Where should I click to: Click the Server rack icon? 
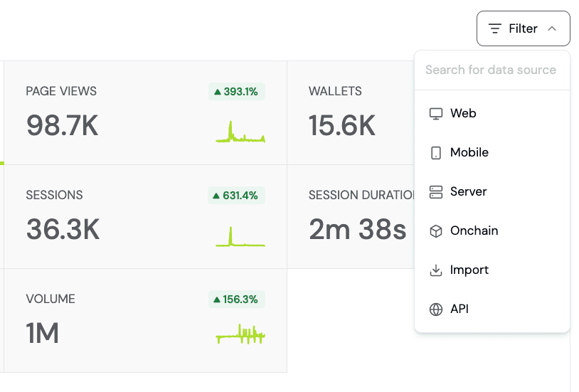pos(436,192)
